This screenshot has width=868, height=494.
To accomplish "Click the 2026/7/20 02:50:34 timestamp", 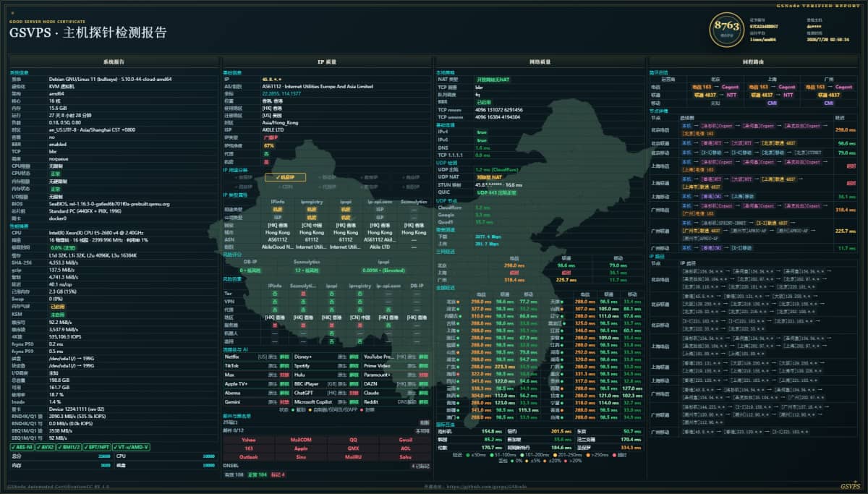I will pyautogui.click(x=828, y=39).
